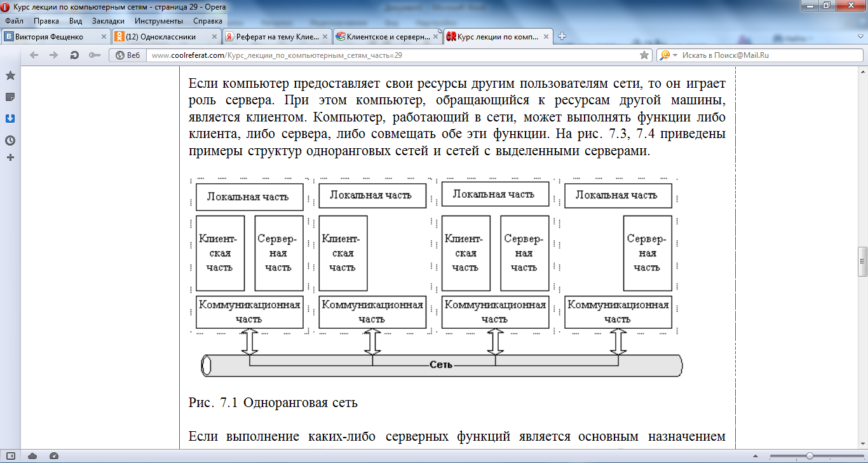Open the Закладки menu
The width and height of the screenshot is (868, 463).
pos(108,20)
